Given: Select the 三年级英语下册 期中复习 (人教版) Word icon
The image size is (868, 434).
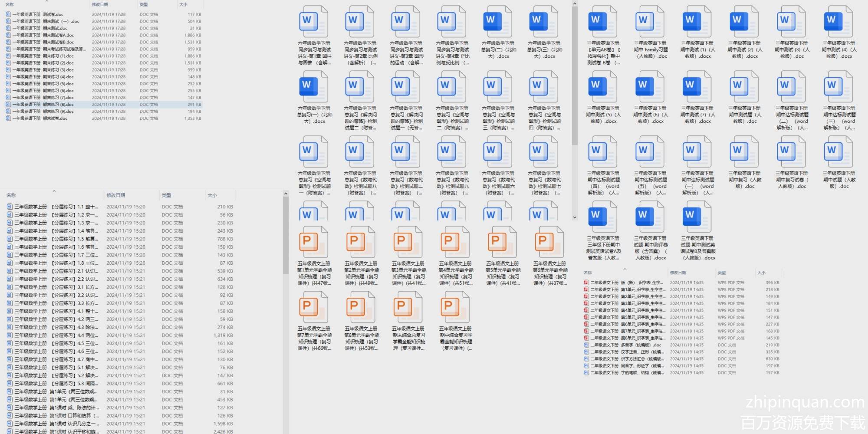Looking at the screenshot, I should (x=744, y=152).
